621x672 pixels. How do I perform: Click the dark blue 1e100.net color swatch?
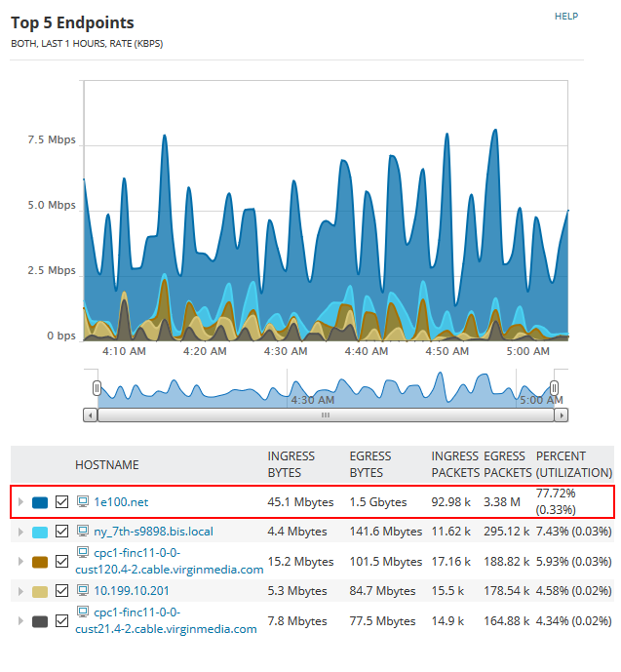pyautogui.click(x=40, y=502)
